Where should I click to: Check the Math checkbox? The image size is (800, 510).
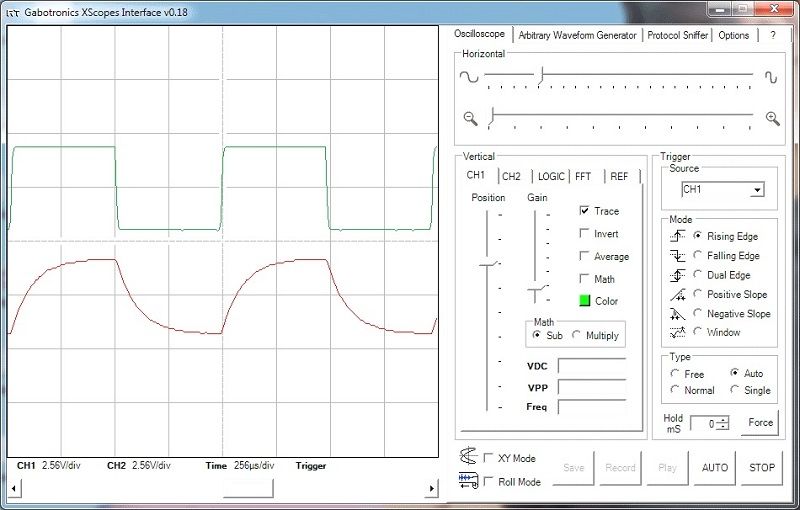(x=584, y=278)
